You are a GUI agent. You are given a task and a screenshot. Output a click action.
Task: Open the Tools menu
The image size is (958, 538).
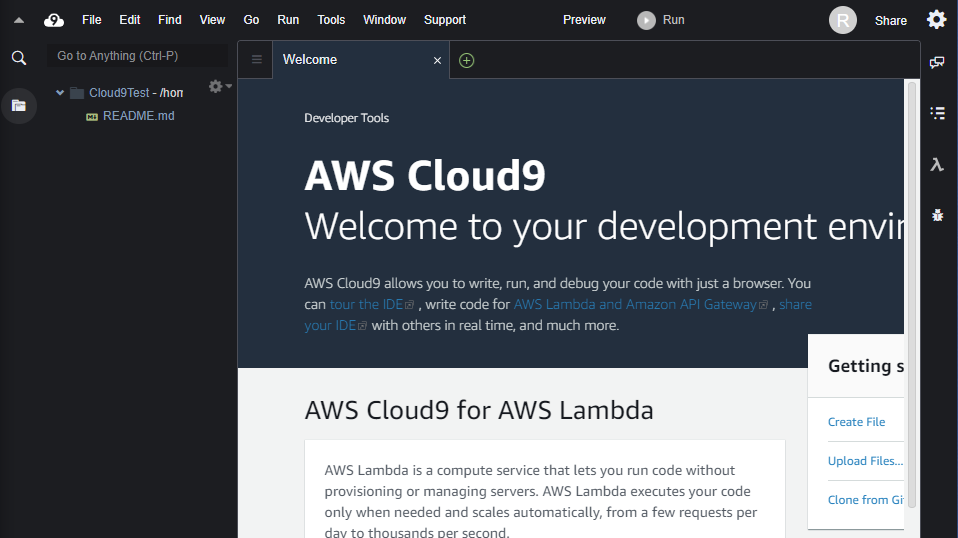click(331, 20)
